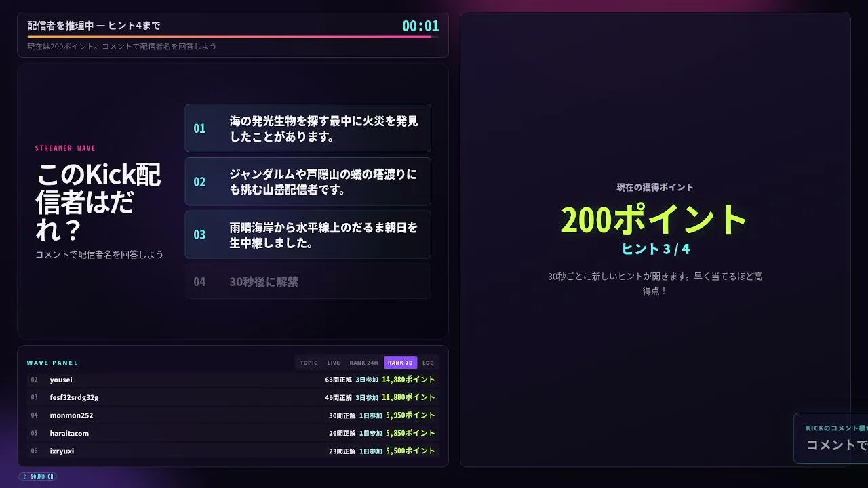This screenshot has width=868, height=488.
Task: Click the 14,880ポイント score value
Action: [408, 380]
